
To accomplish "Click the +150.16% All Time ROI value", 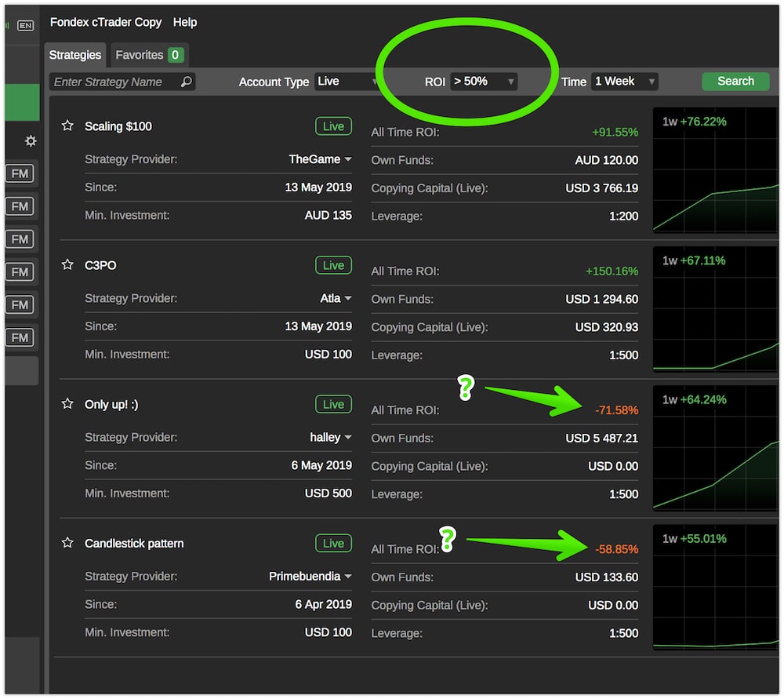I will click(x=612, y=271).
